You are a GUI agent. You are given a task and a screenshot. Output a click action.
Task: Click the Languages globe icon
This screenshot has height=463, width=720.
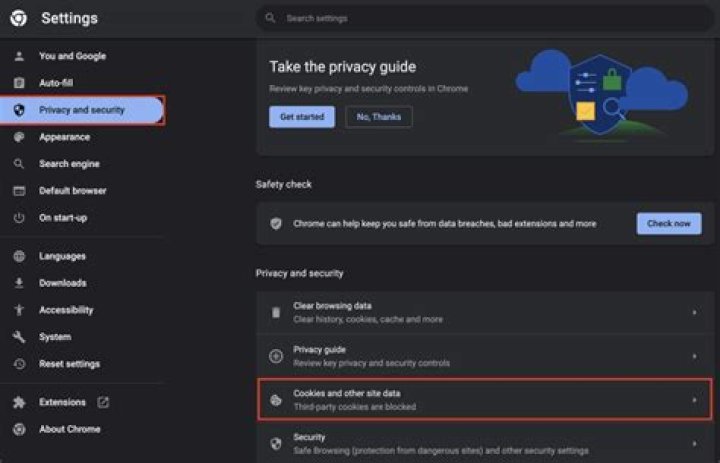pyautogui.click(x=19, y=256)
